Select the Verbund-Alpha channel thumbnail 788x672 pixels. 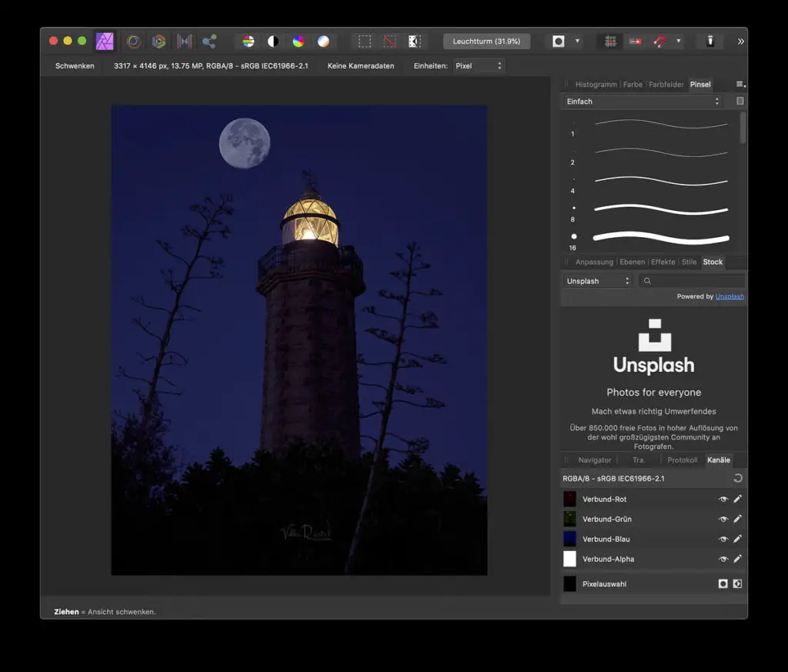[x=569, y=559]
